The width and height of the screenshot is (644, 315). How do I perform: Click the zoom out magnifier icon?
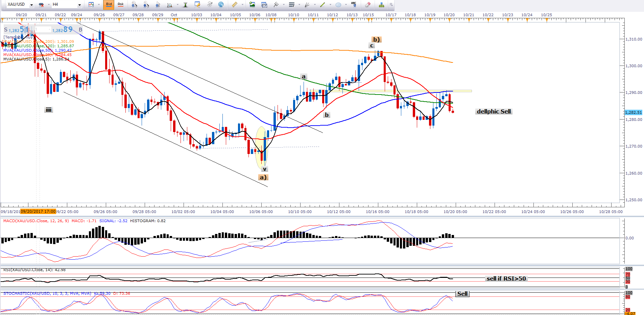click(146, 5)
